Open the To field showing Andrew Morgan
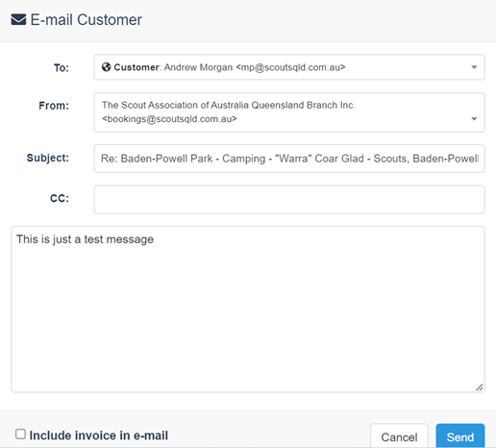The height and width of the screenshot is (448, 496). coord(289,67)
